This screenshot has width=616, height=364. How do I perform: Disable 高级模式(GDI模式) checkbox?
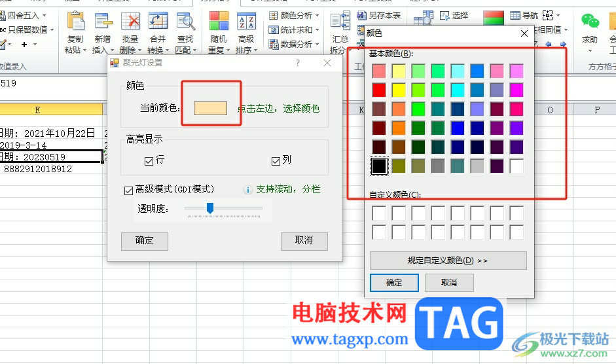[x=128, y=191]
